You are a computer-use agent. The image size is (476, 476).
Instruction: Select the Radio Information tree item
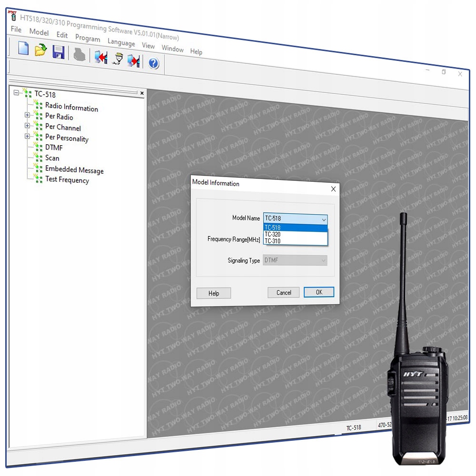[x=72, y=107]
